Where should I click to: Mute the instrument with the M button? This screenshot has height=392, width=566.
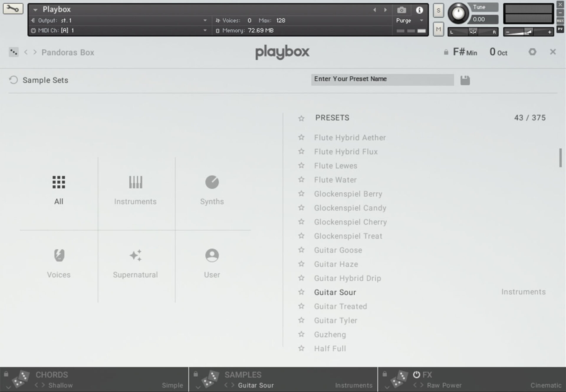point(438,29)
